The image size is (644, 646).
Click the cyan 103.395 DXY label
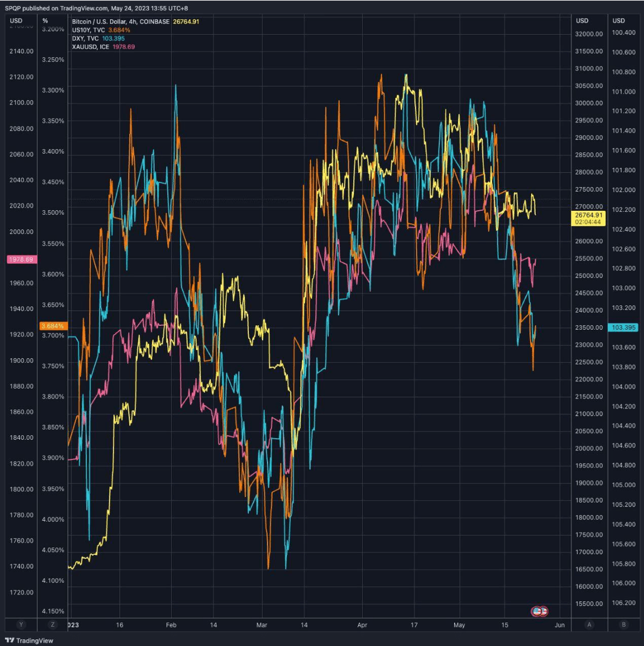(622, 328)
